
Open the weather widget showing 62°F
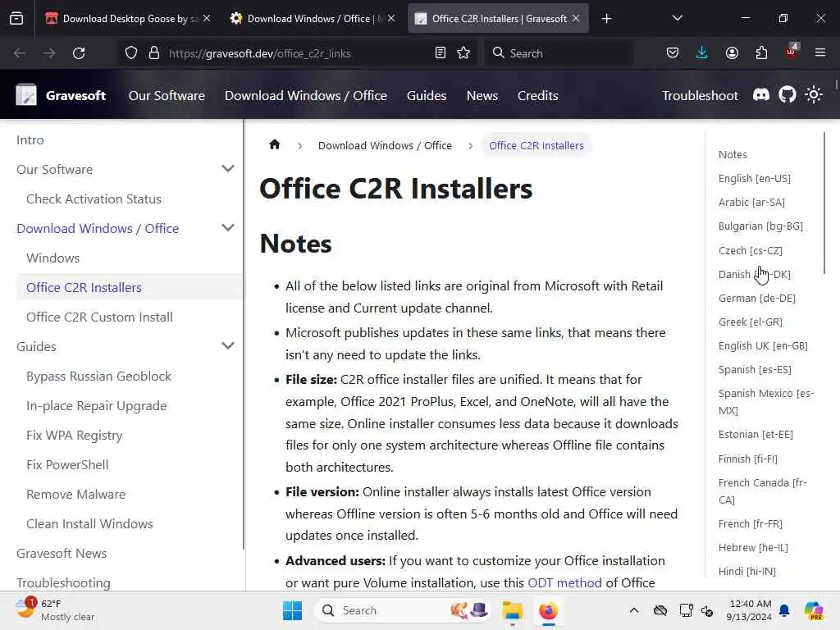pos(54,610)
